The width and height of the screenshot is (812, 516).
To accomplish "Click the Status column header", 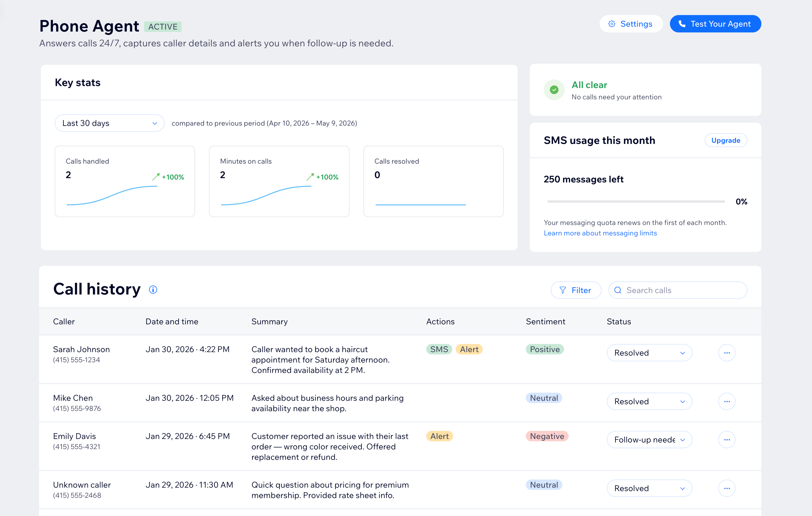I will pos(619,322).
